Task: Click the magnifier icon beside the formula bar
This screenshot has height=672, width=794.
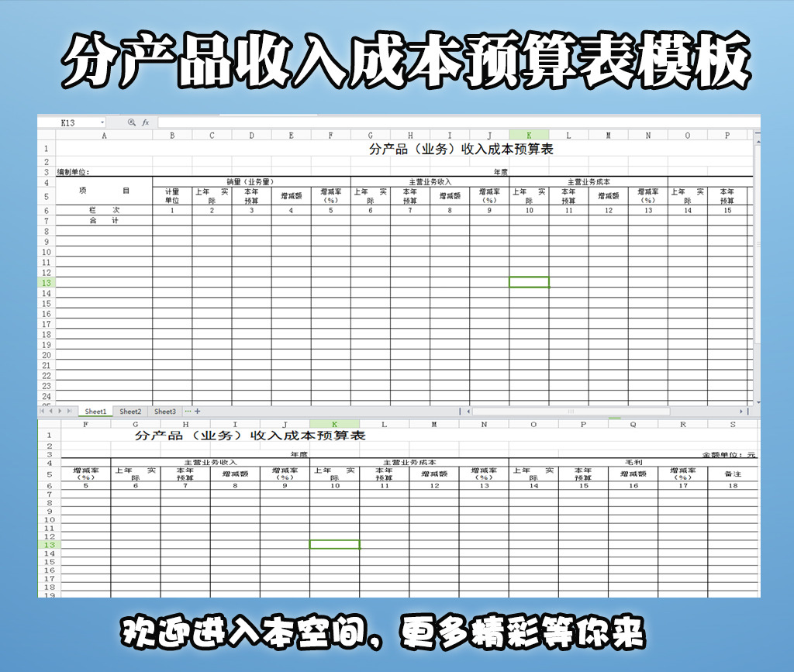Action: [130, 122]
